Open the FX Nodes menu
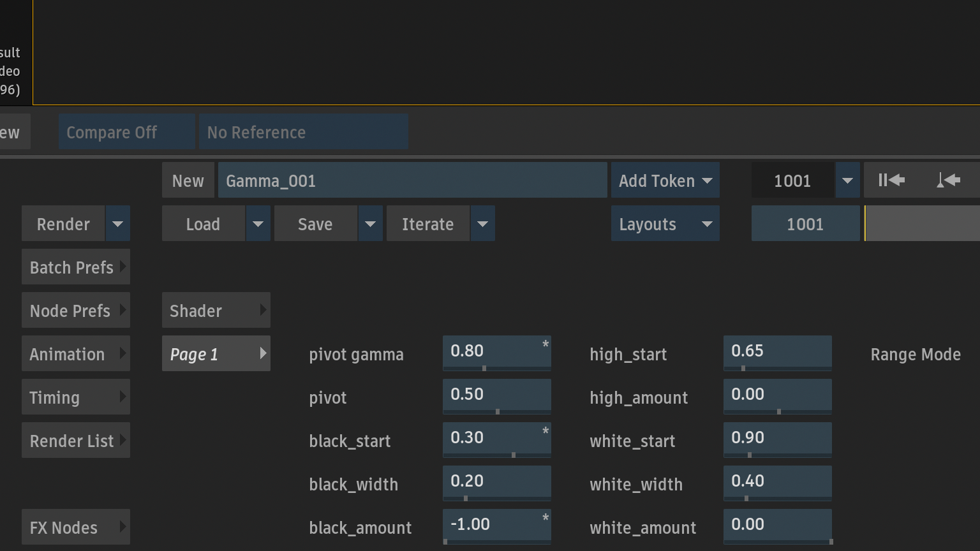This screenshot has height=551, width=980. pyautogui.click(x=76, y=527)
